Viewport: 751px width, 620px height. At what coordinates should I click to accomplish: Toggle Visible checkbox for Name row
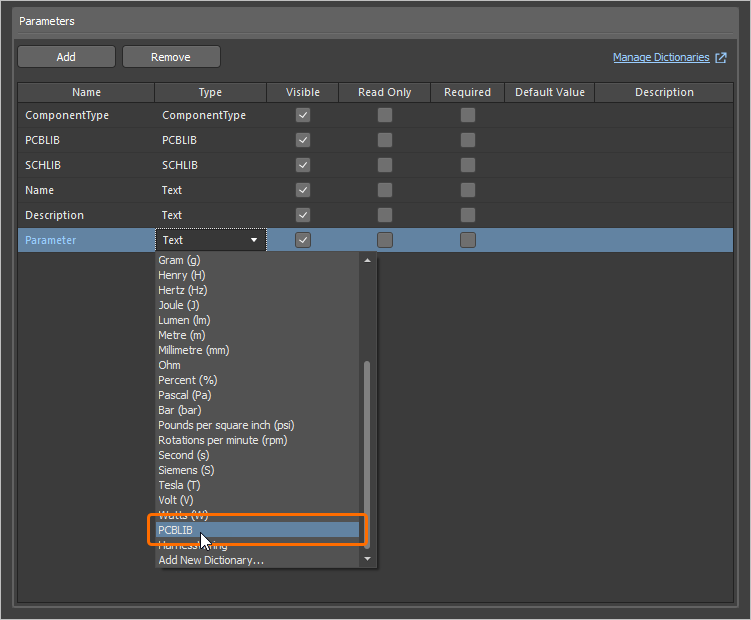[x=303, y=190]
